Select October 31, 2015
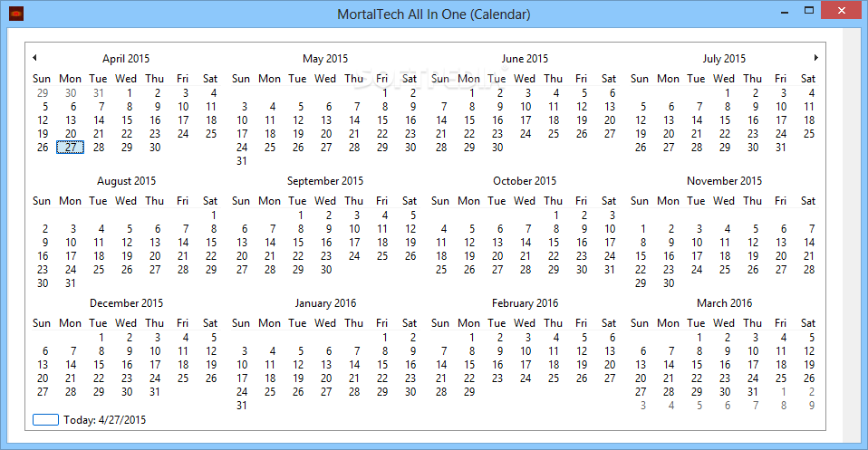868x450 pixels. click(610, 270)
